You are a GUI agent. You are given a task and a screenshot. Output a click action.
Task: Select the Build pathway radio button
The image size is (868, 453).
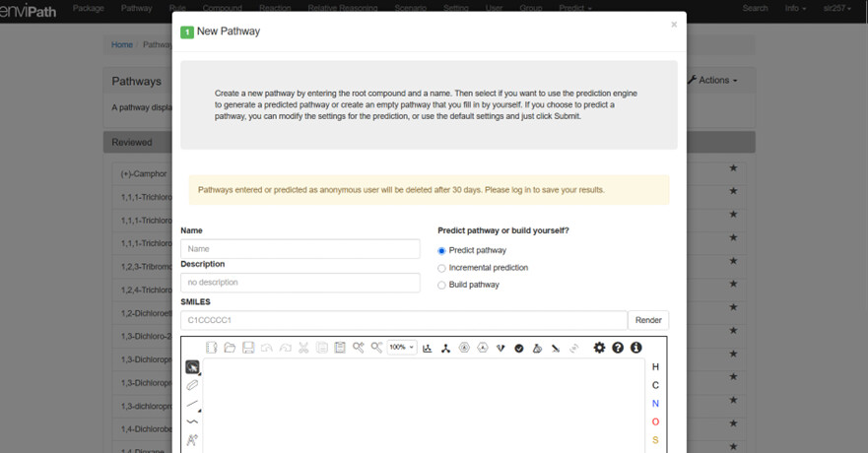pyautogui.click(x=441, y=286)
